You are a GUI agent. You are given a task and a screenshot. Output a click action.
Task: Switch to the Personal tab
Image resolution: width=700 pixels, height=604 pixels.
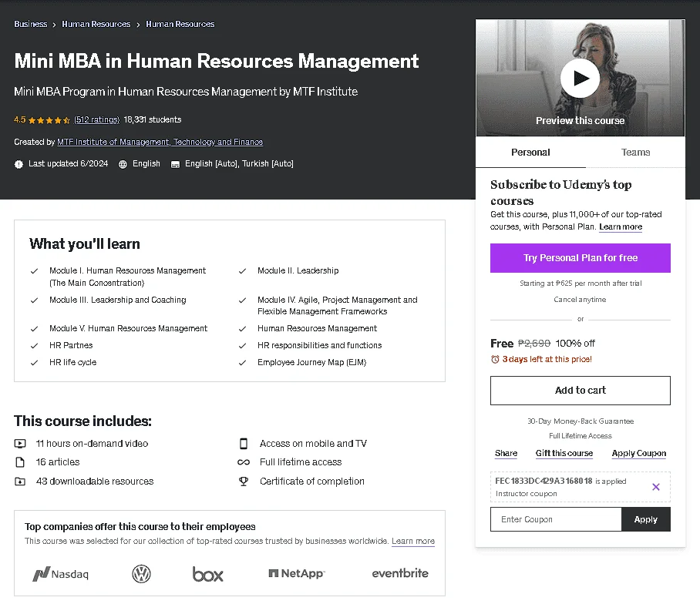click(x=530, y=153)
